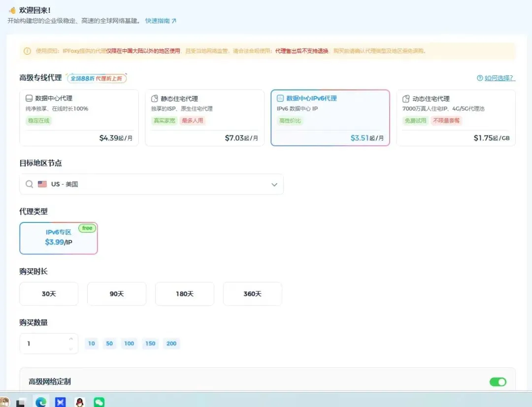Switch to the 静态住宅代理 proxy tab

(204, 118)
